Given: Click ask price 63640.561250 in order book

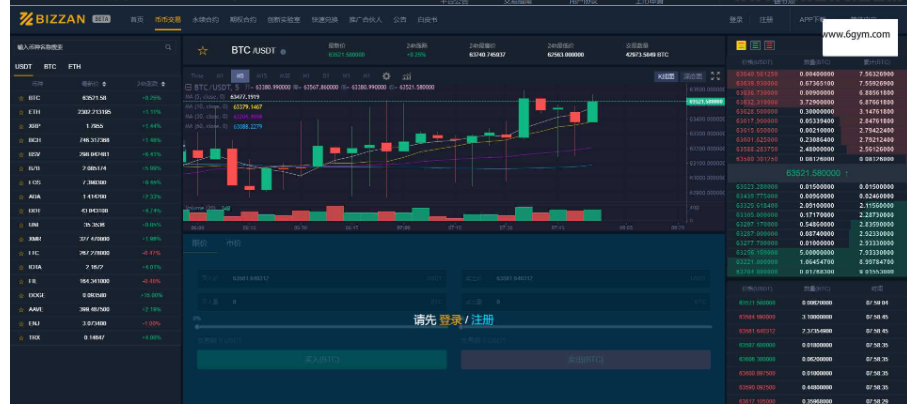Looking at the screenshot, I should [x=757, y=74].
